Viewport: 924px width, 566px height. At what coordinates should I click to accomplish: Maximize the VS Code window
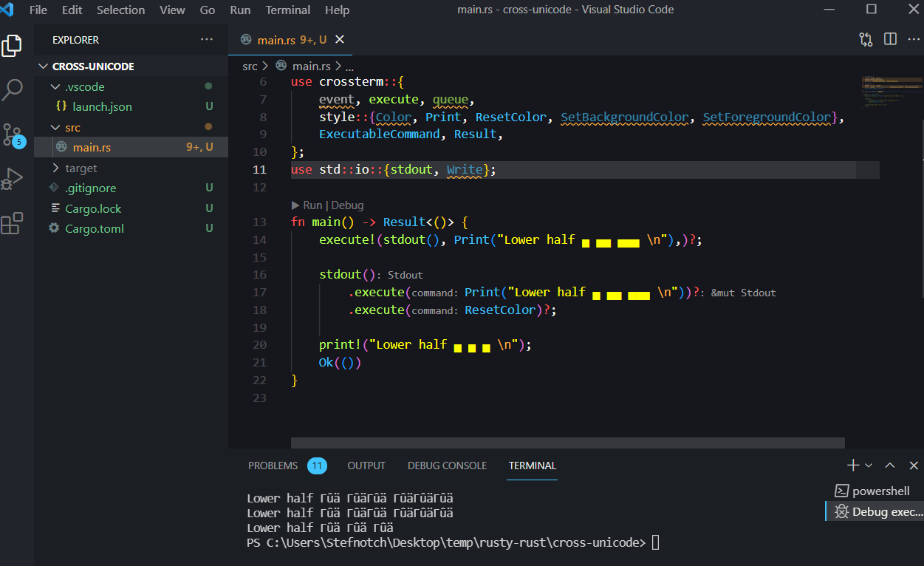pyautogui.click(x=872, y=10)
